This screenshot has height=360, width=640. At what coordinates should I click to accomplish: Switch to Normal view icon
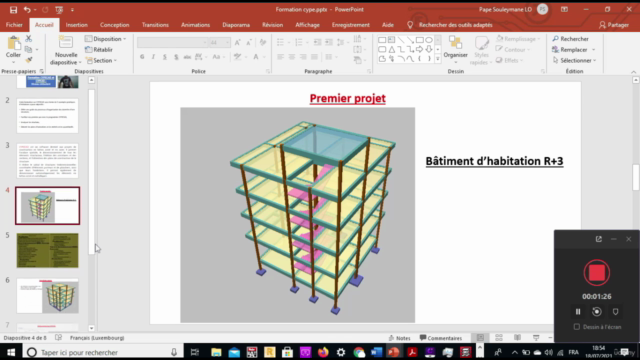click(480, 338)
